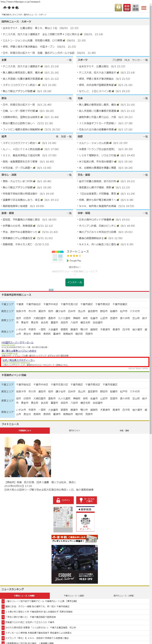
Task: Open the hamburger menu icon
Action: (144, 8)
